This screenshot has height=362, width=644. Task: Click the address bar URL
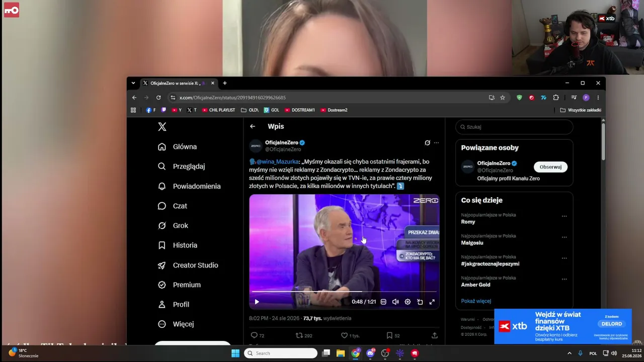pyautogui.click(x=232, y=98)
